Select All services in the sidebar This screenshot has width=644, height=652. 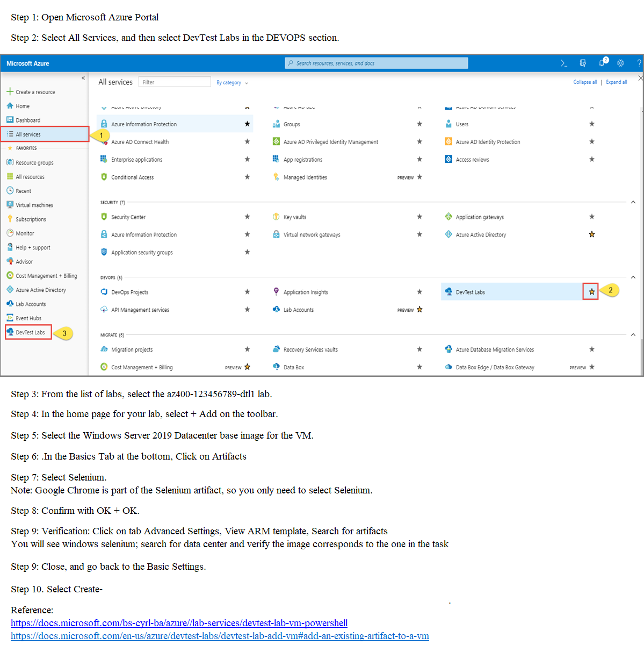click(x=45, y=134)
